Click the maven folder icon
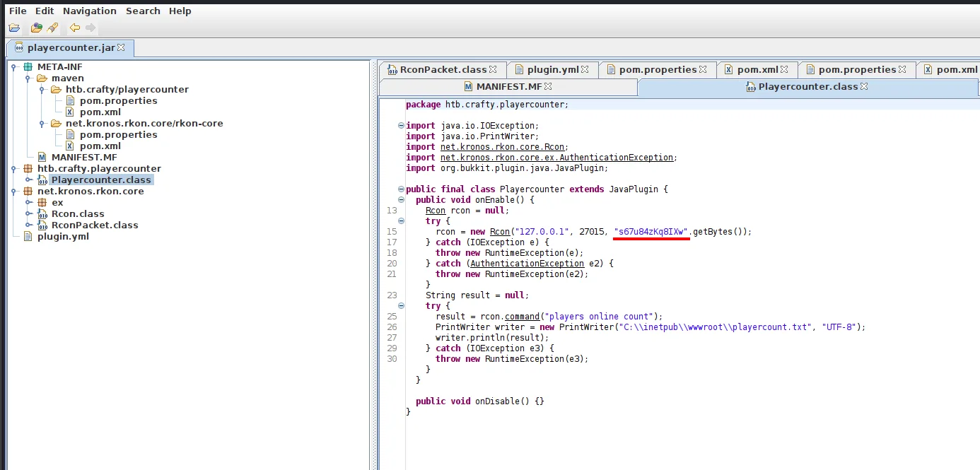980x470 pixels. click(x=42, y=78)
